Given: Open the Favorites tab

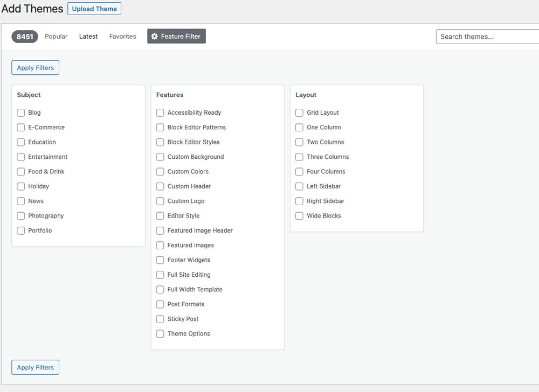Looking at the screenshot, I should (122, 36).
